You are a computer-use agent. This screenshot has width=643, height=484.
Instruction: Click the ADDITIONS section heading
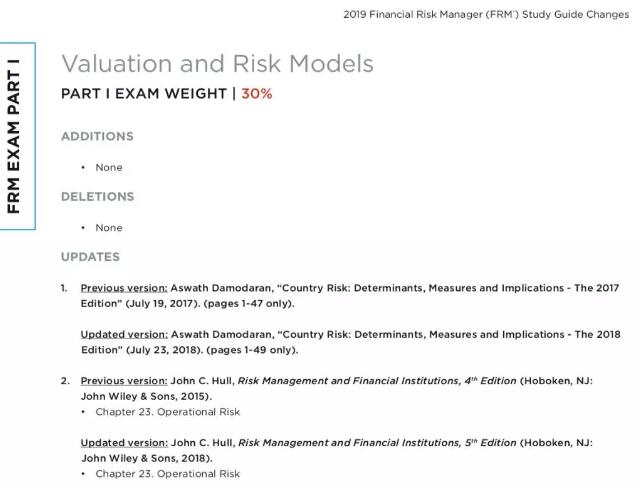point(97,136)
